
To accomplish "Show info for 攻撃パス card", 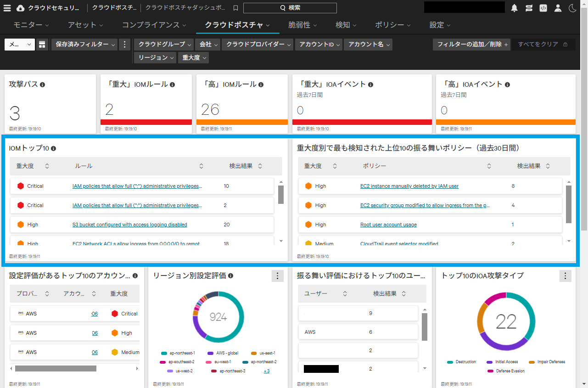I will pyautogui.click(x=42, y=84).
